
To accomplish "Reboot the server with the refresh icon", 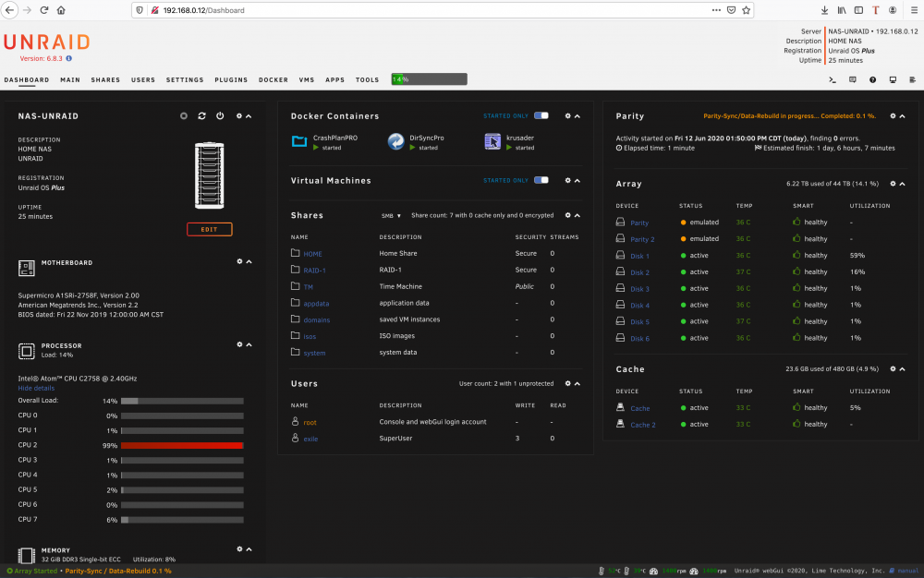I will click(x=202, y=116).
